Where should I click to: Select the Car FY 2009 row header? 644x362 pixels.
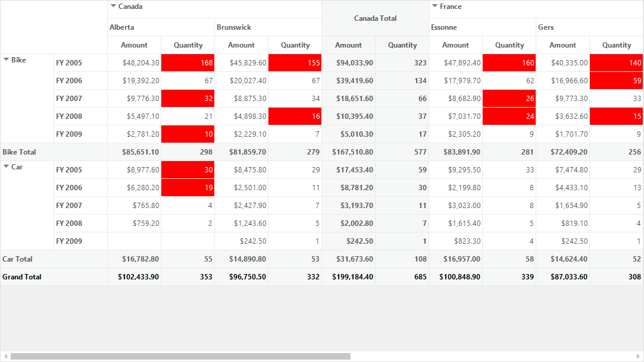click(80, 241)
